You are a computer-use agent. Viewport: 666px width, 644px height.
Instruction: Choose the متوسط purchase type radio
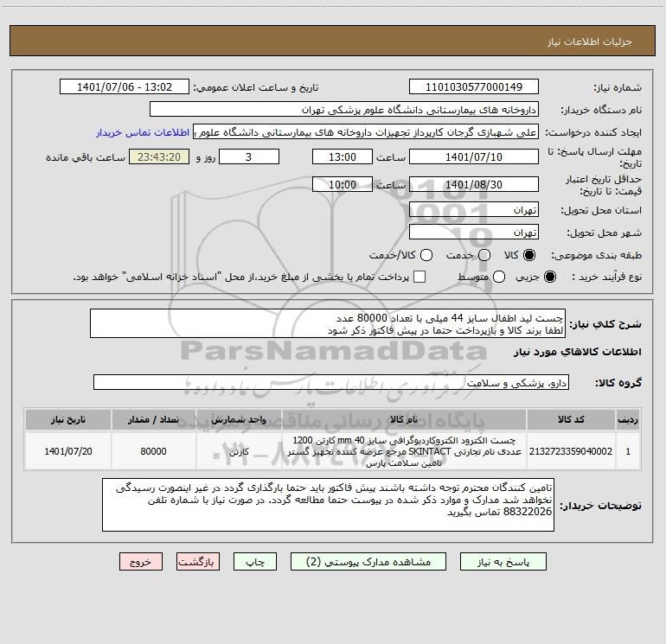(499, 277)
